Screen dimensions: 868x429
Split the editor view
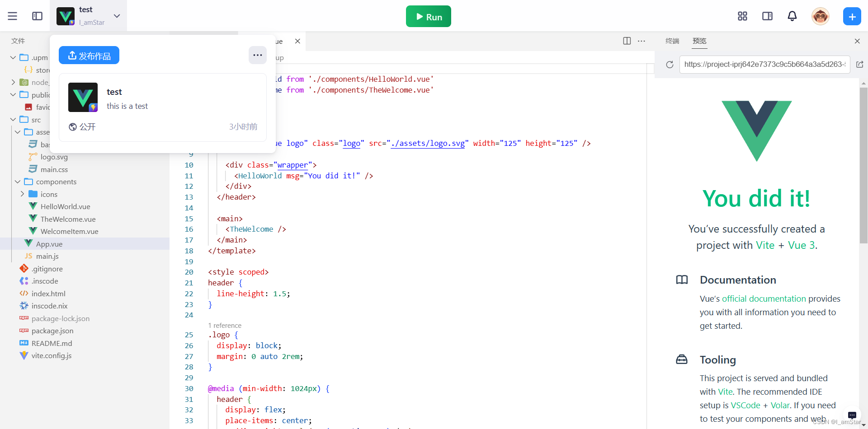click(x=627, y=41)
